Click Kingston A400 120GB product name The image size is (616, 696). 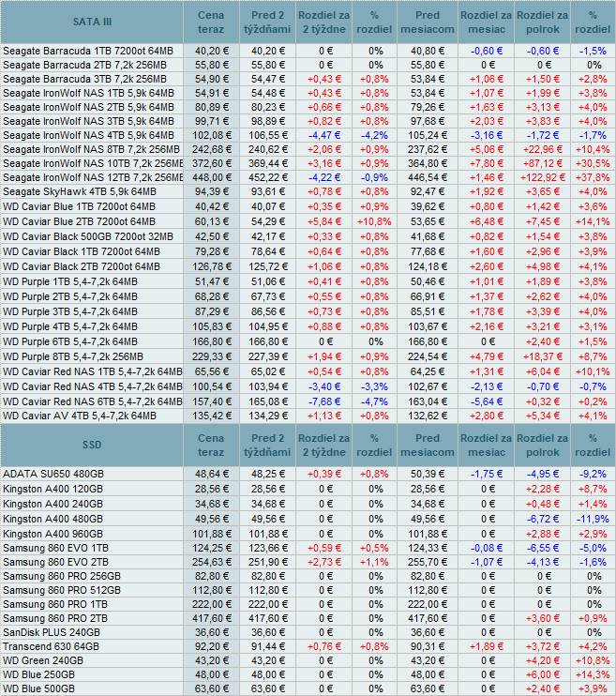point(53,490)
